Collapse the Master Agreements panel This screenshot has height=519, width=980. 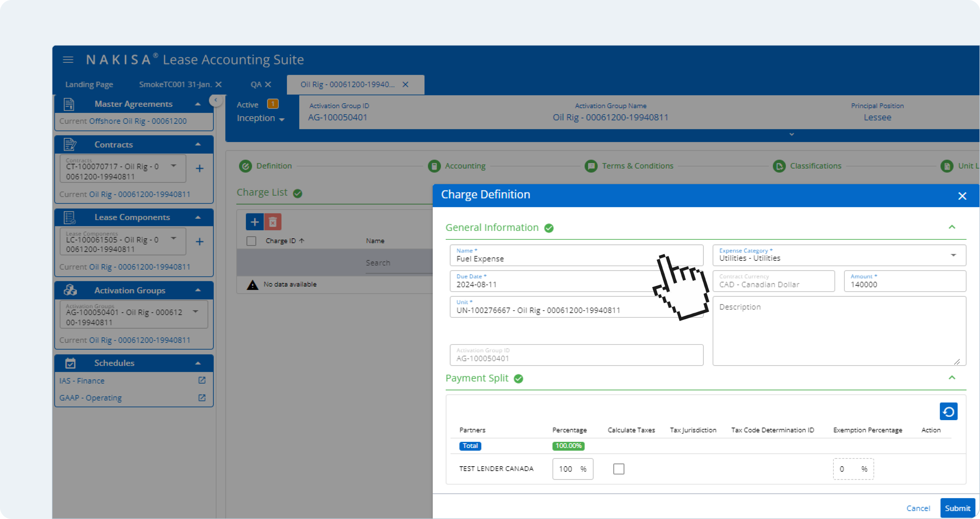tap(198, 104)
